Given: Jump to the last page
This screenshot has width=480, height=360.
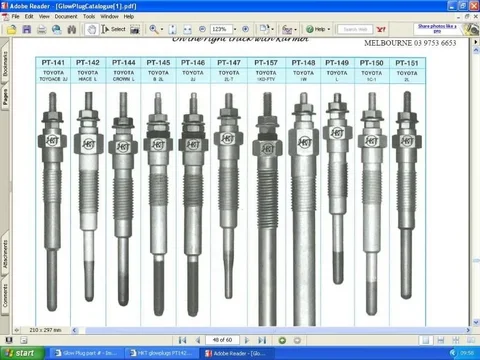Looking at the screenshot, I should (x=262, y=340).
